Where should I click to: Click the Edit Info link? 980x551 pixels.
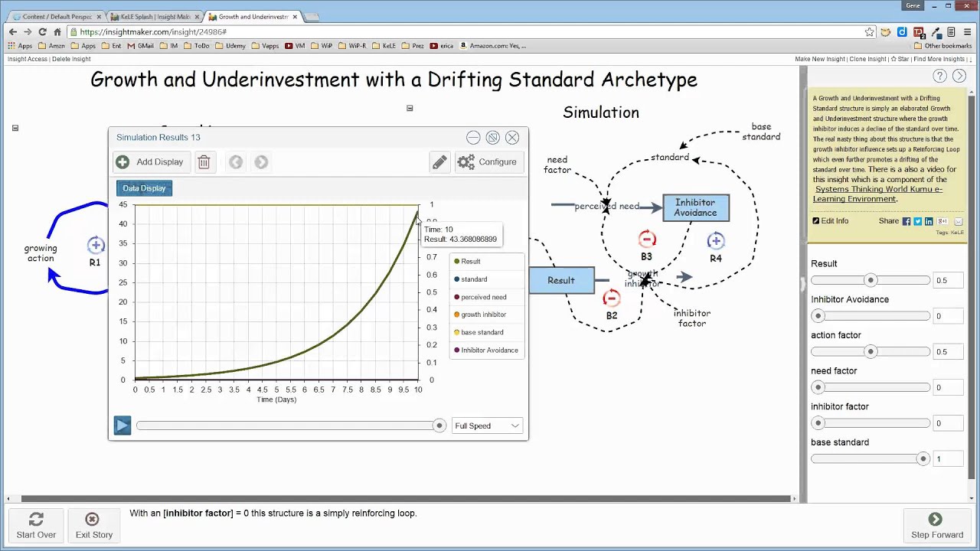click(831, 221)
